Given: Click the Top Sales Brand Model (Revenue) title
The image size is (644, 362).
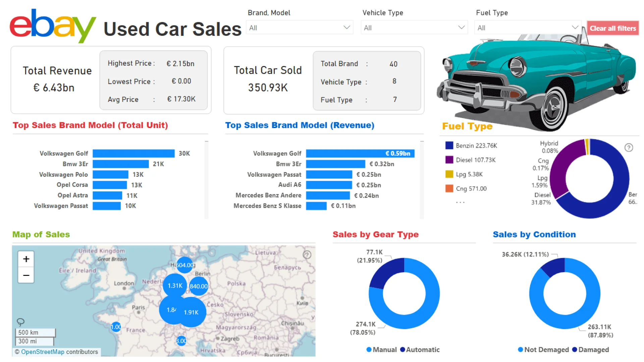Looking at the screenshot, I should (300, 125).
